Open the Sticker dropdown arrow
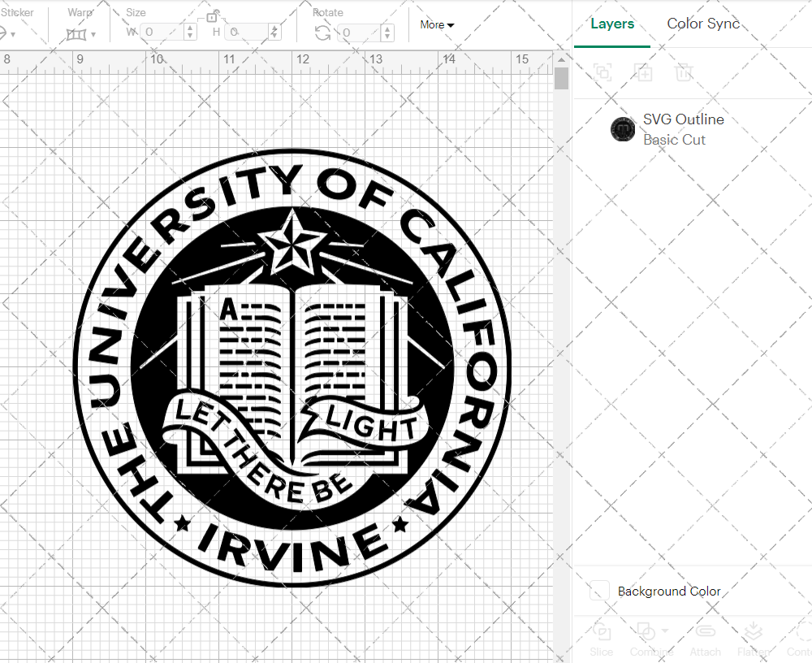 click(14, 32)
